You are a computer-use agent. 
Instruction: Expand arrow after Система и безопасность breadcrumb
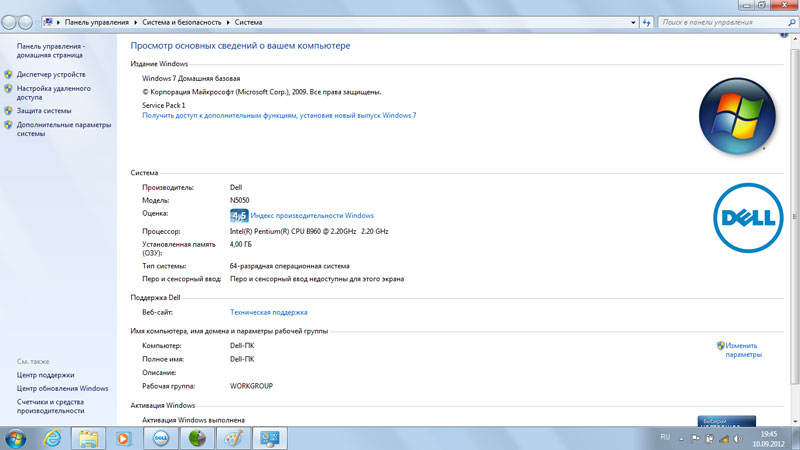pyautogui.click(x=228, y=22)
